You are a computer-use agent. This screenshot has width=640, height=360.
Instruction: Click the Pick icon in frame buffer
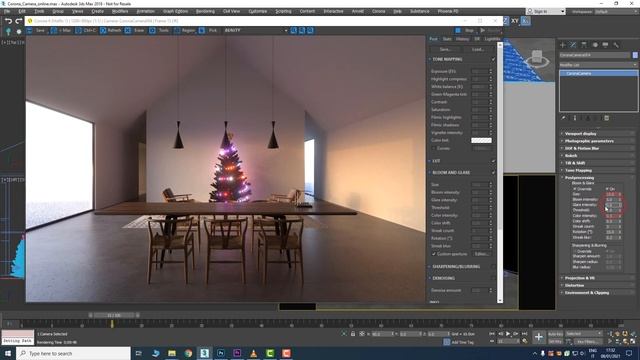[202, 31]
